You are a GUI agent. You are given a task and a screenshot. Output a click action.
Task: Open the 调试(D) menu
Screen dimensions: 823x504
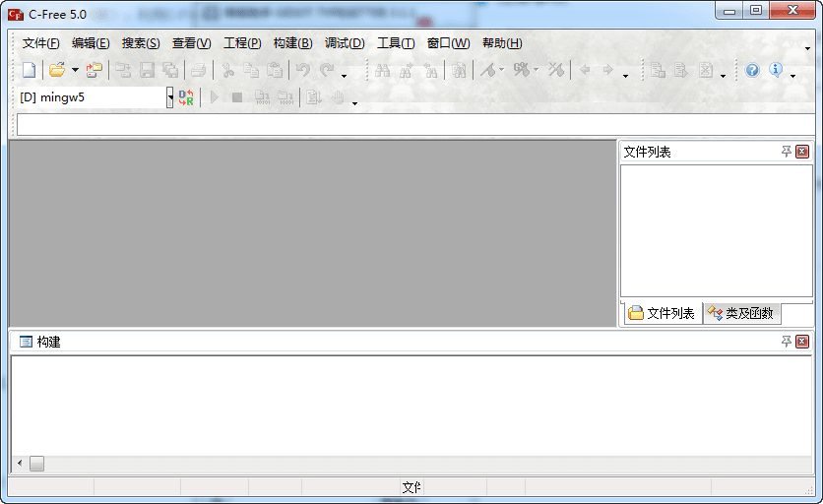pos(345,43)
